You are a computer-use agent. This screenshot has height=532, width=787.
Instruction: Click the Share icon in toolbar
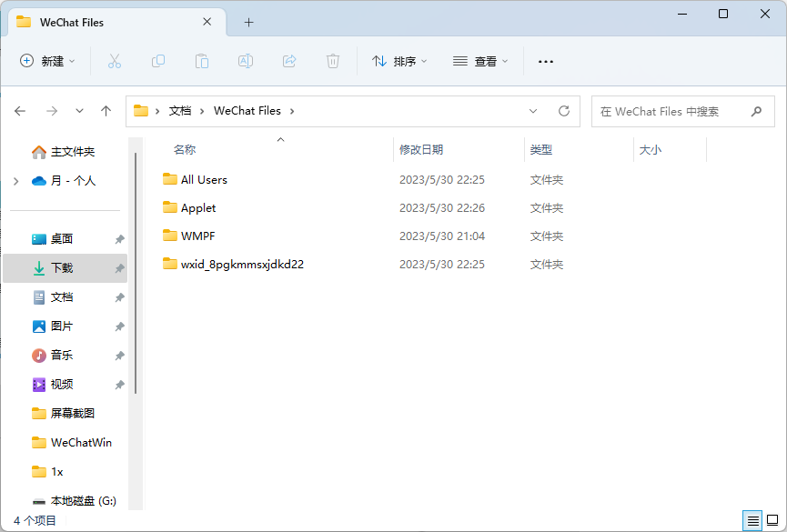289,61
